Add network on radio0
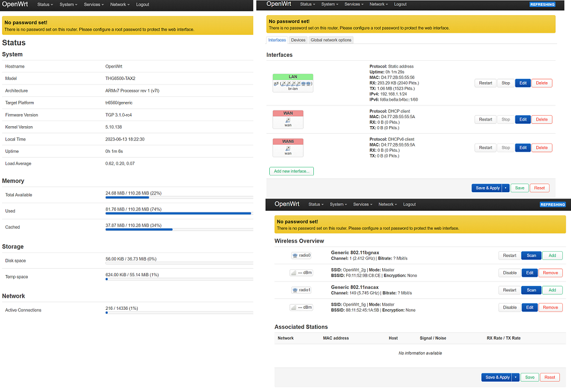This screenshot has width=571, height=392. [x=552, y=255]
